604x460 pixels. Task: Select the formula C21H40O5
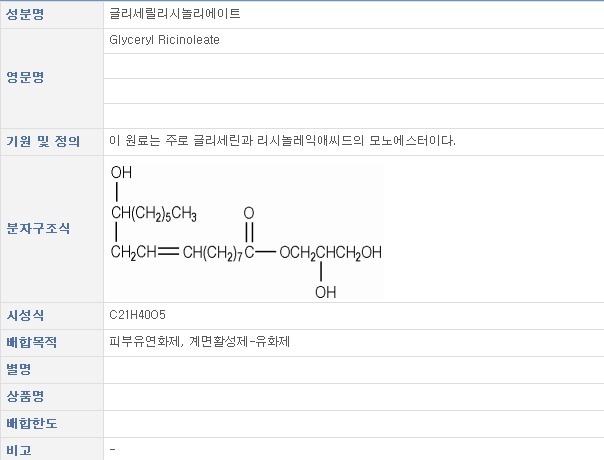pos(138,315)
